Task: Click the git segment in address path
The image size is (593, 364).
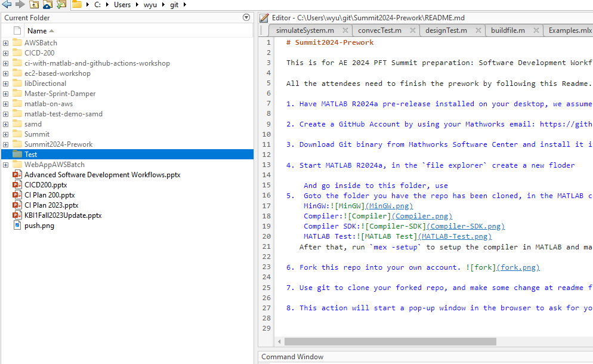Action: [174, 5]
